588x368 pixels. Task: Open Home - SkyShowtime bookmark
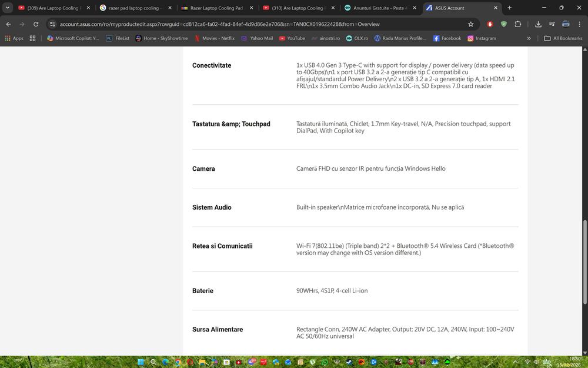(x=162, y=38)
